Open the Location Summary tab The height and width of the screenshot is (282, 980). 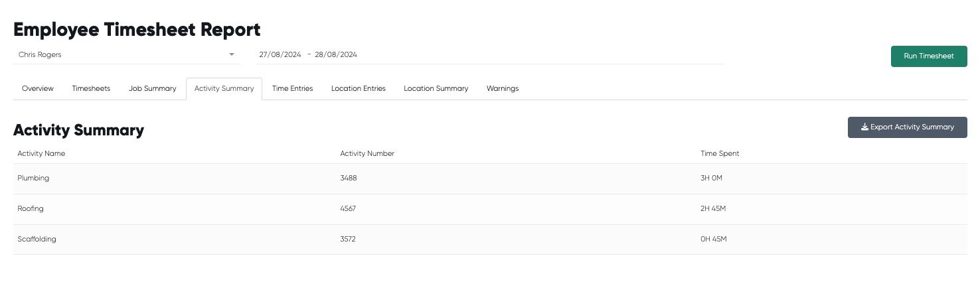[x=436, y=88]
